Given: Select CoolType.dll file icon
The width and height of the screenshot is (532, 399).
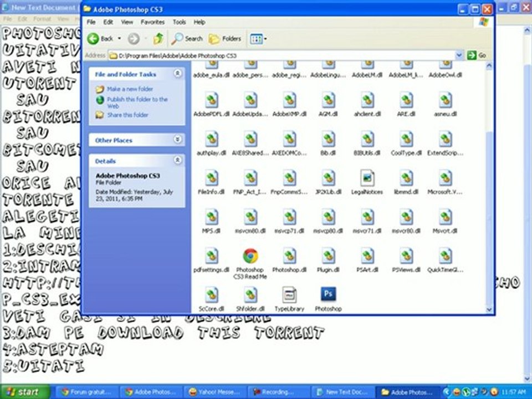Looking at the screenshot, I should point(406,139).
